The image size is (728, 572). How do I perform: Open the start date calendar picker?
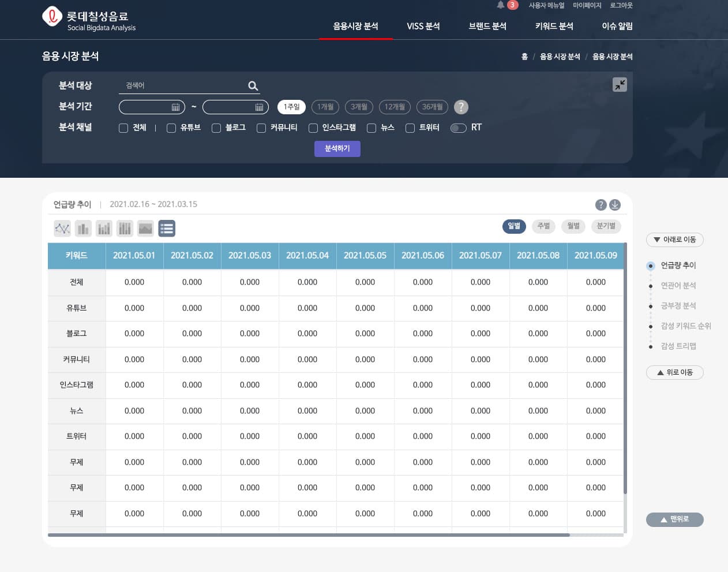point(176,107)
